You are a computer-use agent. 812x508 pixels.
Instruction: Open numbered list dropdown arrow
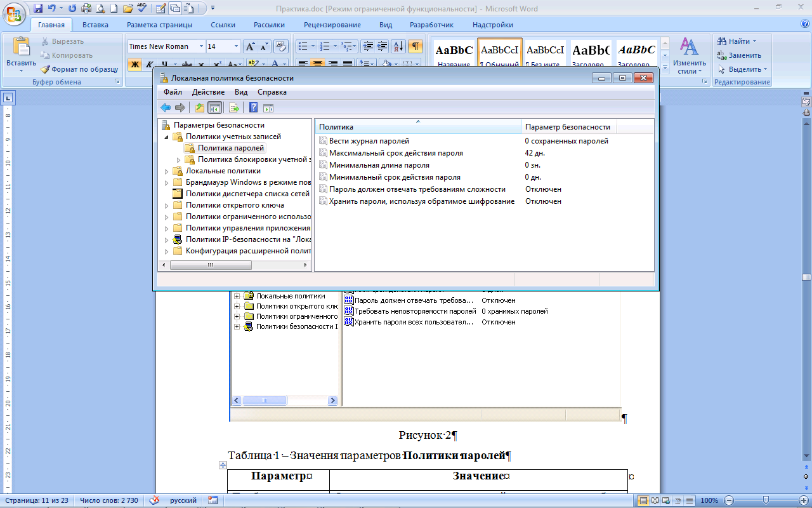(x=335, y=46)
